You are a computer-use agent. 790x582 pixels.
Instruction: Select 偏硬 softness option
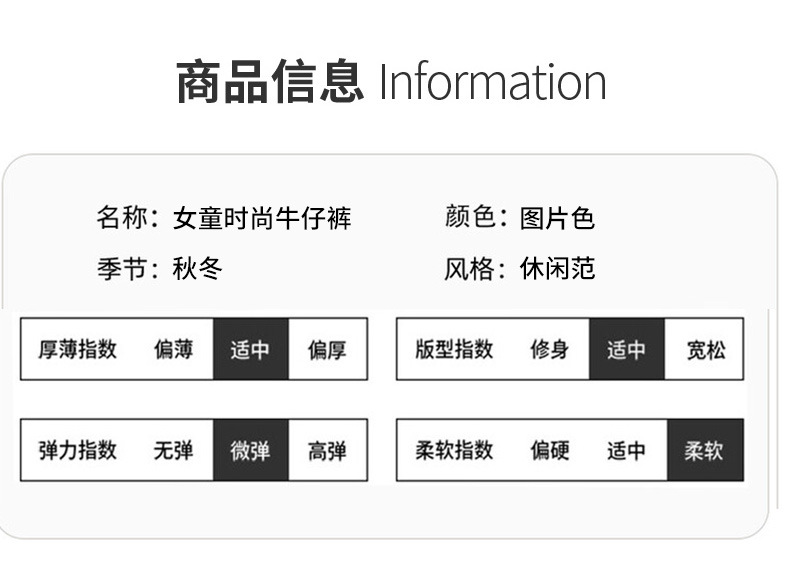pyautogui.click(x=549, y=451)
